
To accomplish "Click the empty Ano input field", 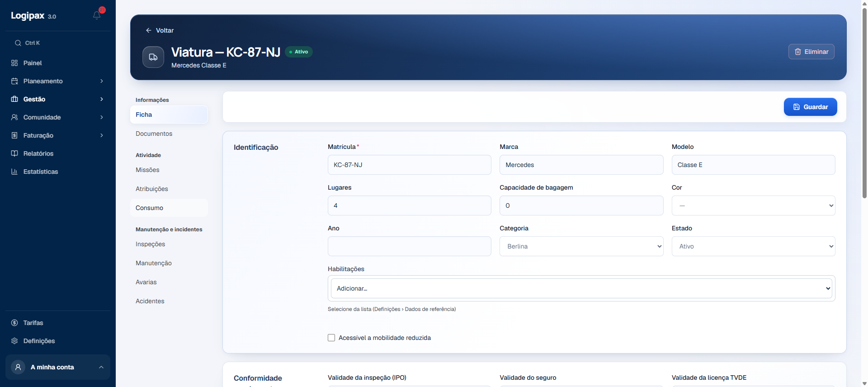I will coord(409,246).
